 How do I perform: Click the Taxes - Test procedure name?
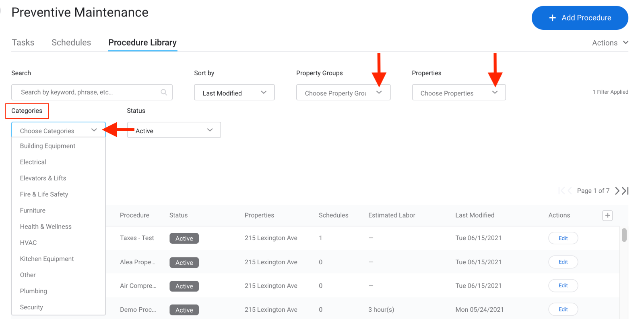[137, 238]
